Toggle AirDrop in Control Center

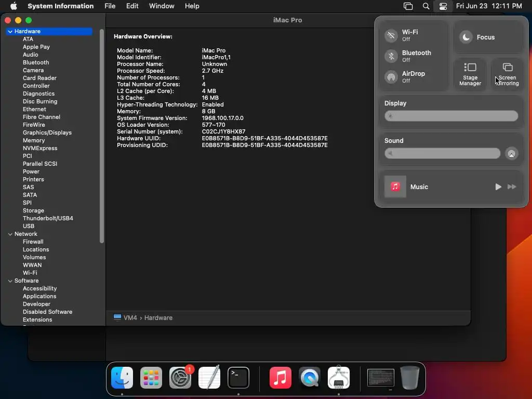[x=391, y=77]
